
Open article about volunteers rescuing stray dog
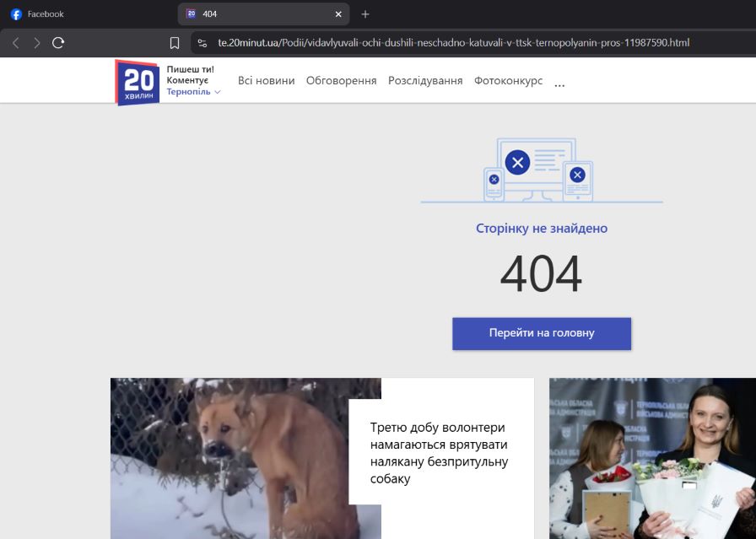(439, 453)
